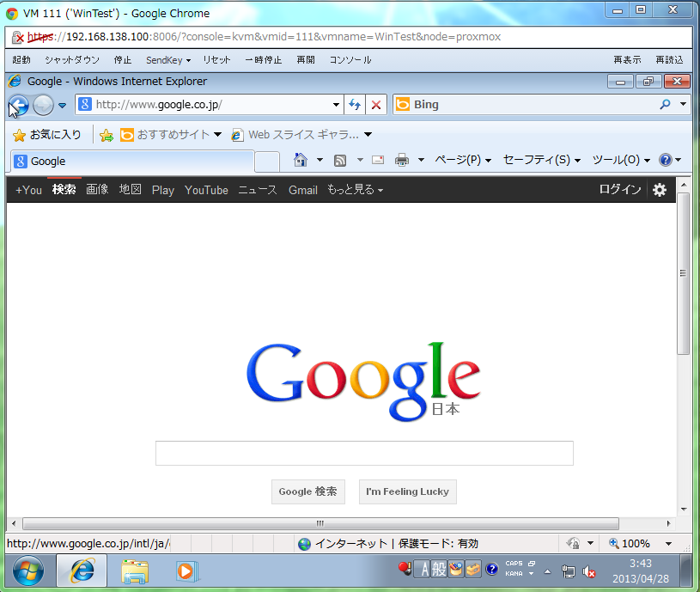Click the red X stop-loading icon

click(x=376, y=105)
